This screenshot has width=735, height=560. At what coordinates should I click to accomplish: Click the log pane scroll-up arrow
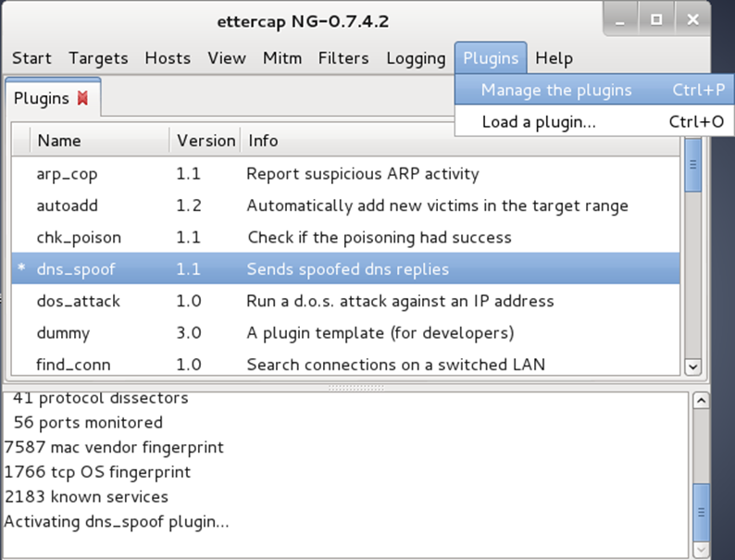[x=701, y=400]
